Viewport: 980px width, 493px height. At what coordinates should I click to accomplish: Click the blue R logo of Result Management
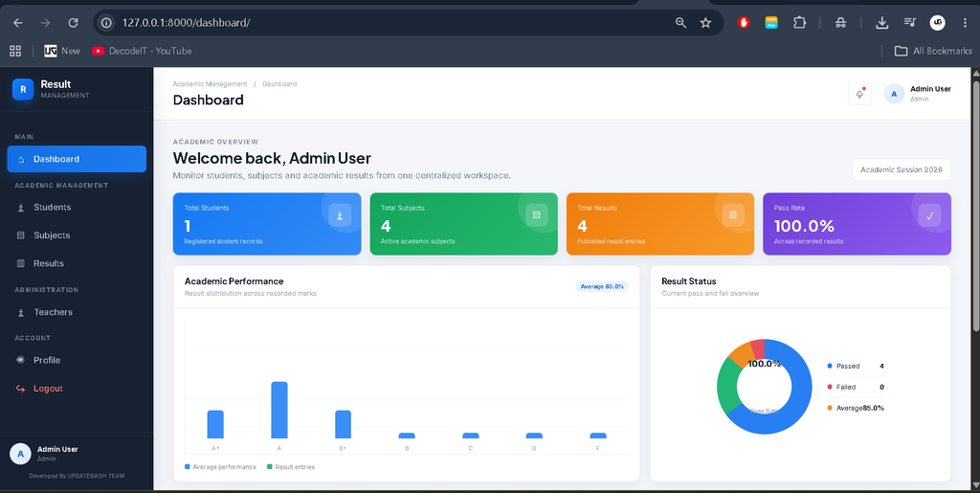tap(23, 89)
